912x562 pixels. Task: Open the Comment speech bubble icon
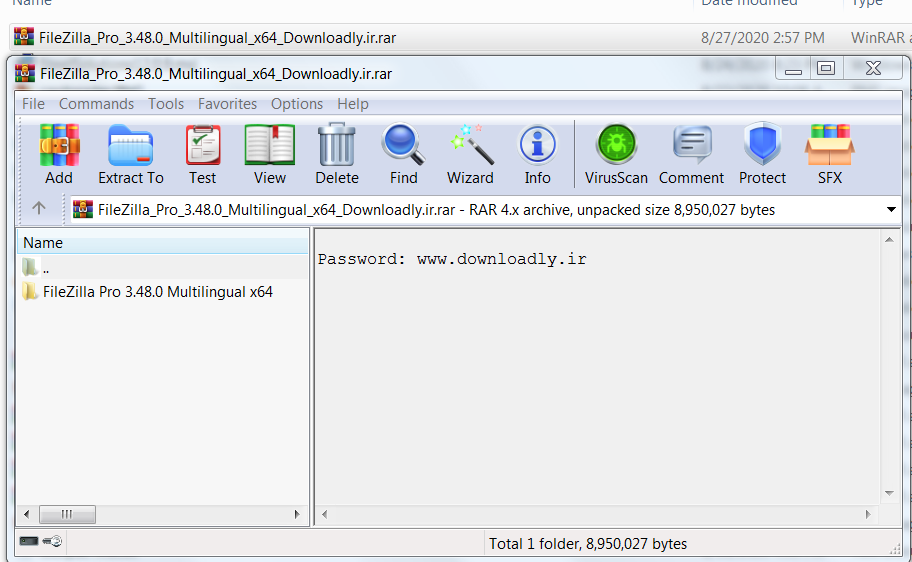point(692,145)
